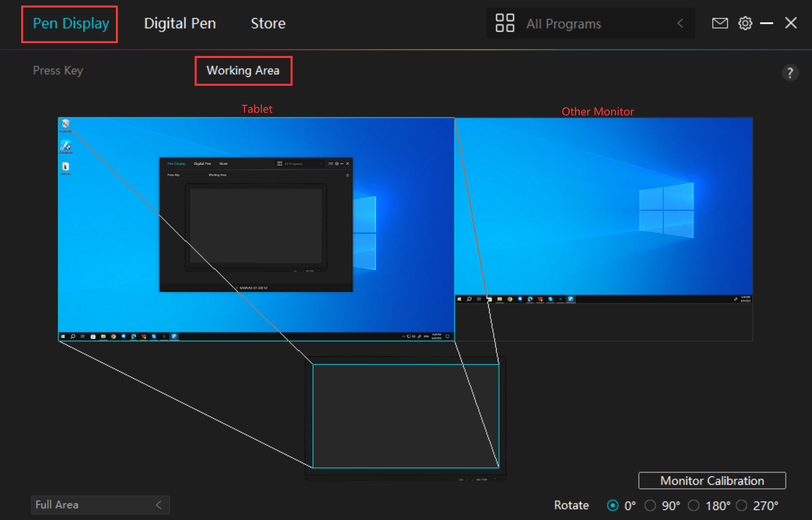Open the Full Area dropdown
The image size is (812, 520).
click(x=100, y=505)
